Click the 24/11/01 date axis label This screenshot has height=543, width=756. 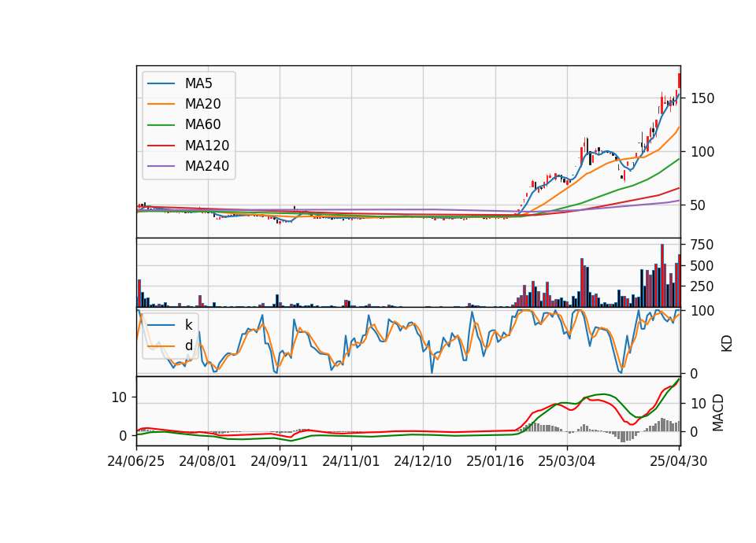coord(351,461)
